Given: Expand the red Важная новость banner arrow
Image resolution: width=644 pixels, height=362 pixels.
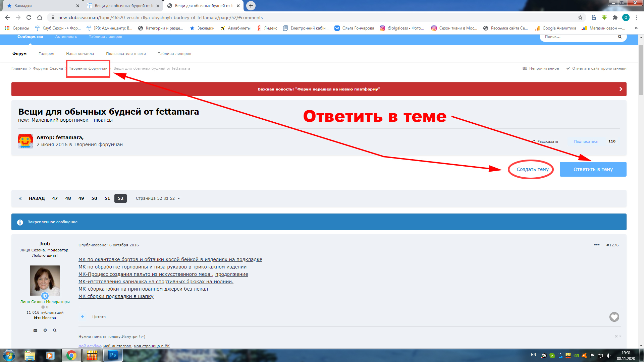Looking at the screenshot, I should (x=621, y=89).
